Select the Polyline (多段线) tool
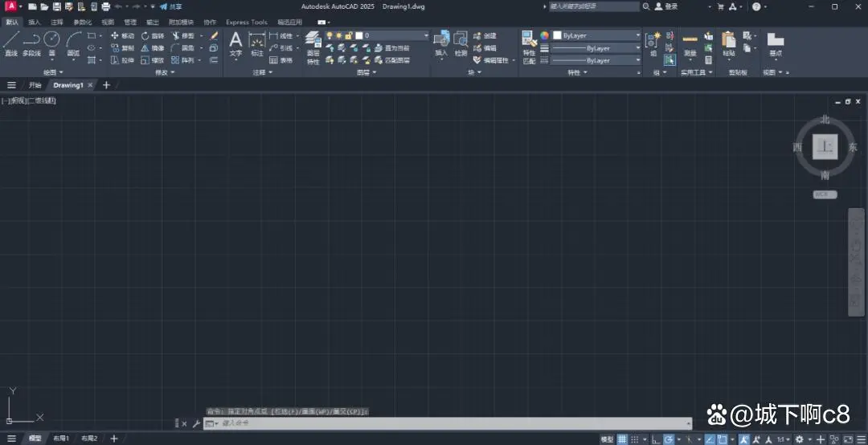This screenshot has width=868, height=445. pyautogui.click(x=31, y=44)
